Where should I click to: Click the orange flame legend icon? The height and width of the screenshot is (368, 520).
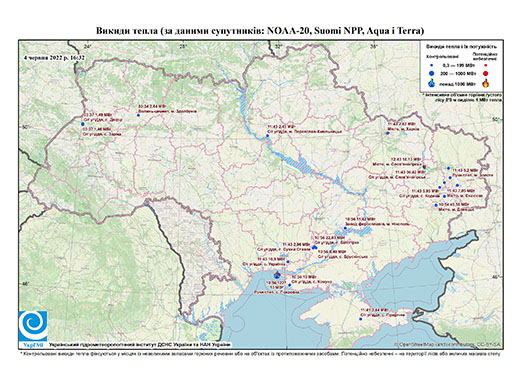[486, 83]
